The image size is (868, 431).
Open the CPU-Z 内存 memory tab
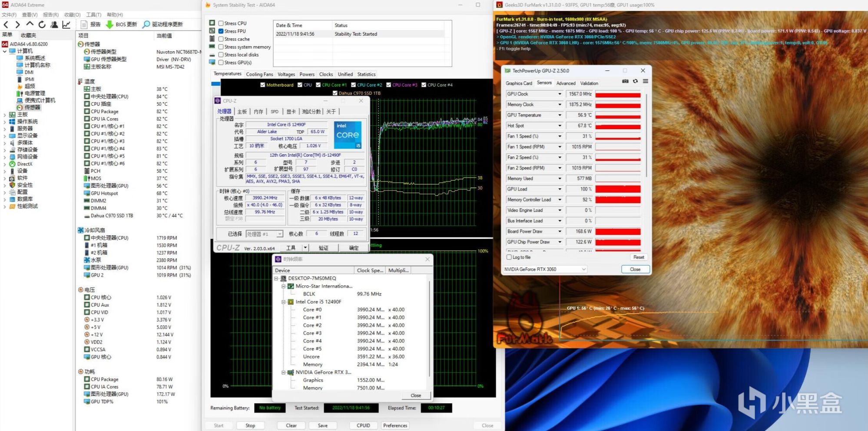coord(258,112)
